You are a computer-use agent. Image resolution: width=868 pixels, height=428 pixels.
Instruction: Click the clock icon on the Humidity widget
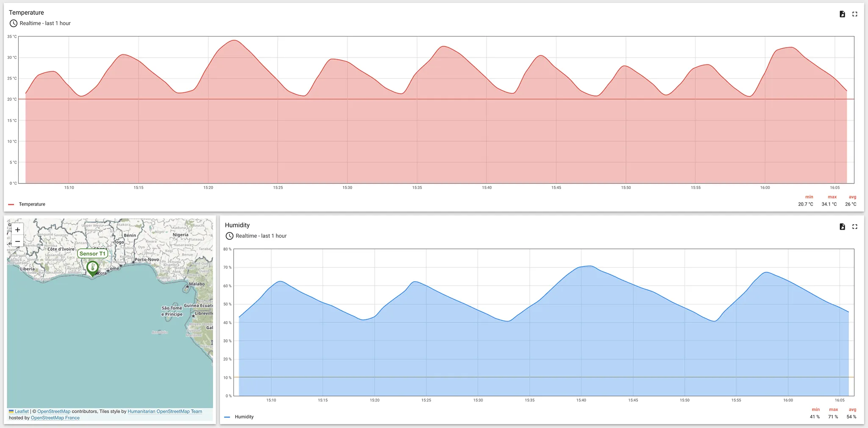[x=229, y=236]
